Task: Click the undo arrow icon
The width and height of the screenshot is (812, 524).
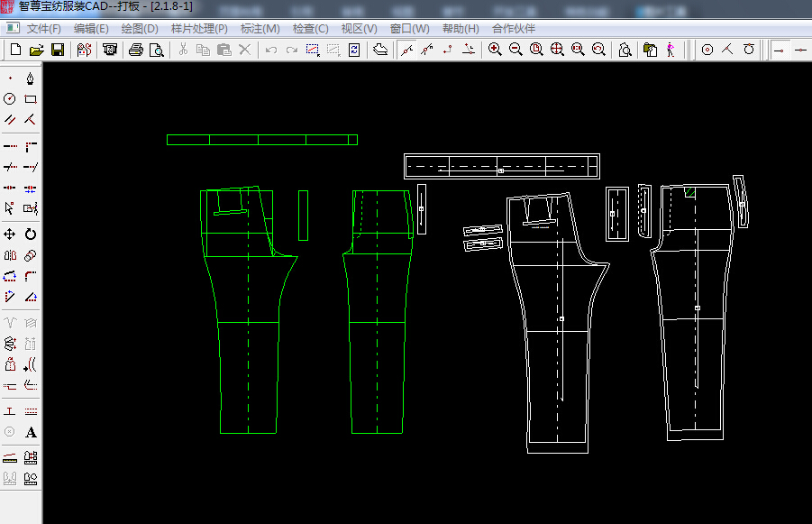Action: (x=271, y=50)
